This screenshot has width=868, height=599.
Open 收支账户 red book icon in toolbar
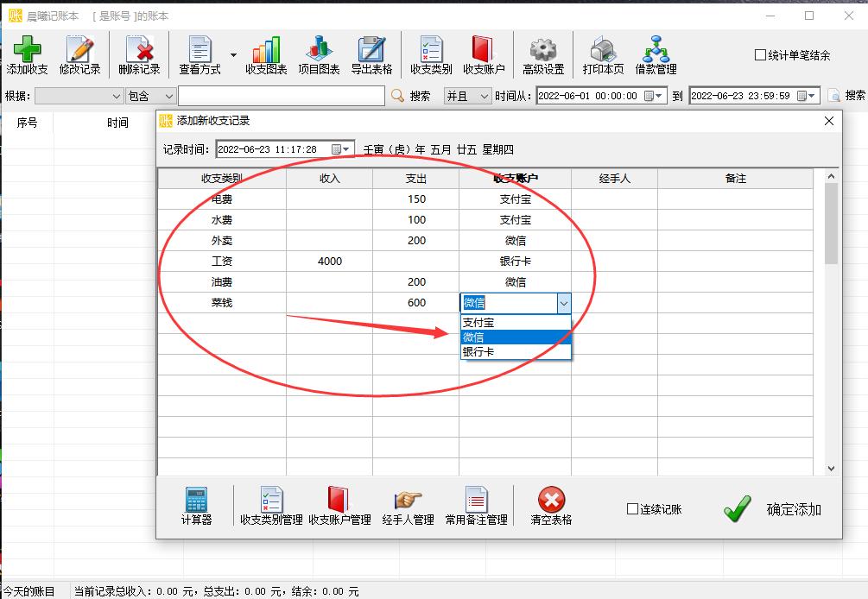pyautogui.click(x=484, y=49)
